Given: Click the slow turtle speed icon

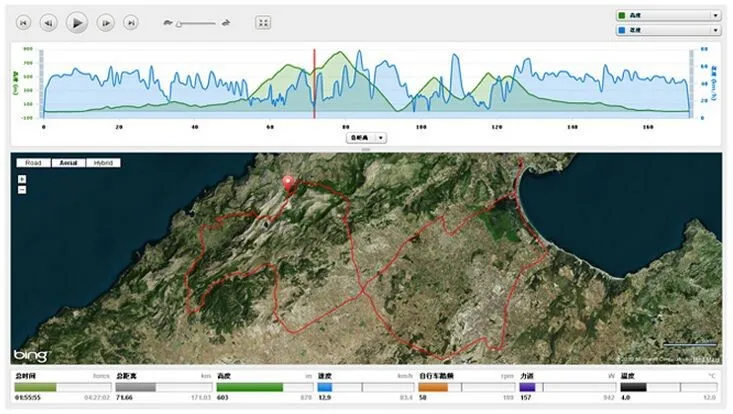Looking at the screenshot, I should pyautogui.click(x=168, y=22).
